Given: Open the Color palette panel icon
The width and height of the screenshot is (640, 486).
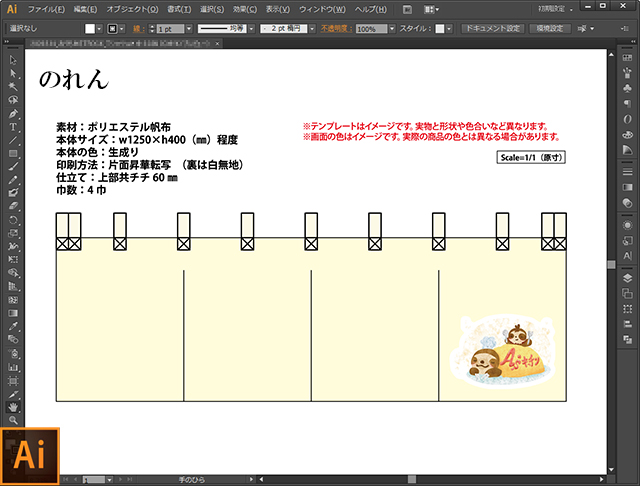Looking at the screenshot, I should [627, 135].
